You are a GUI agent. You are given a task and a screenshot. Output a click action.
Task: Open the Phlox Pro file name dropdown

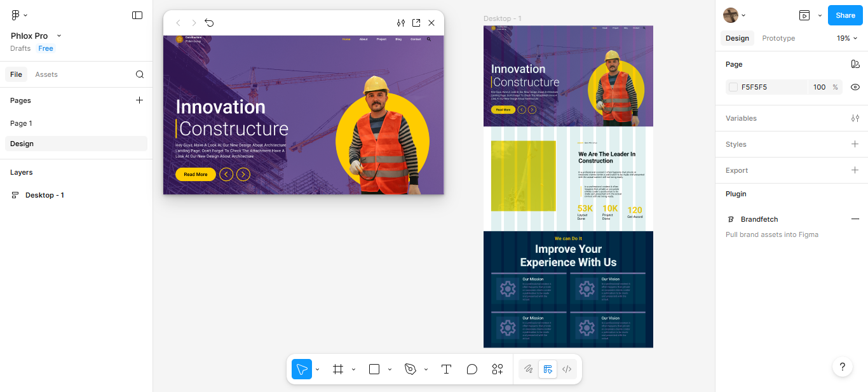point(58,36)
